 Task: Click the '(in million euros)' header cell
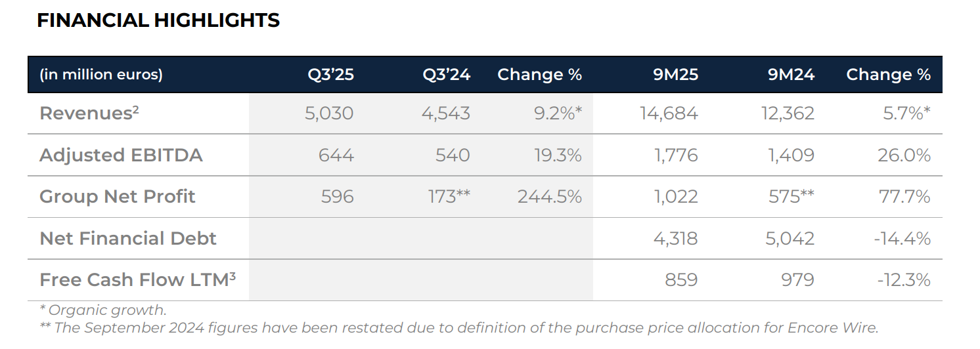pos(101,75)
